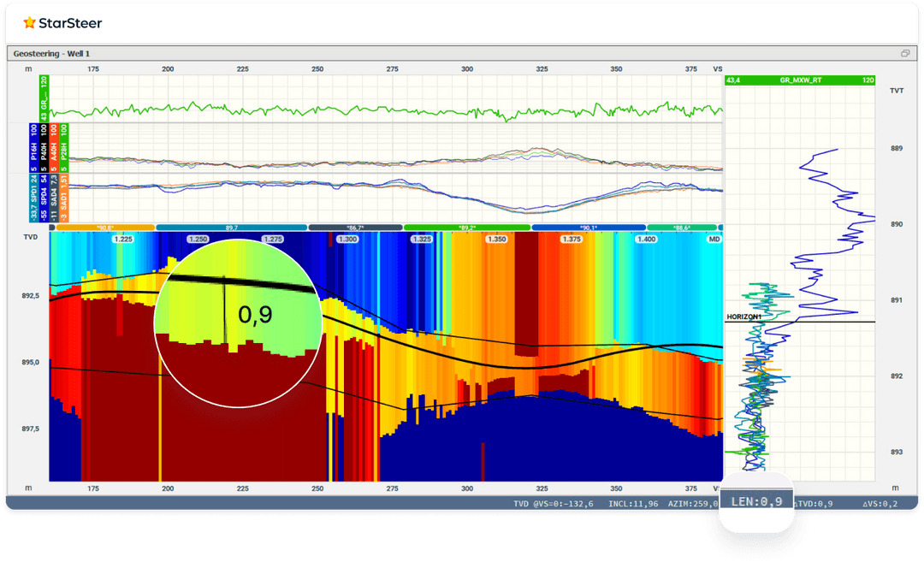Click the 1.400 MD marker
924x568 pixels.
click(x=647, y=240)
